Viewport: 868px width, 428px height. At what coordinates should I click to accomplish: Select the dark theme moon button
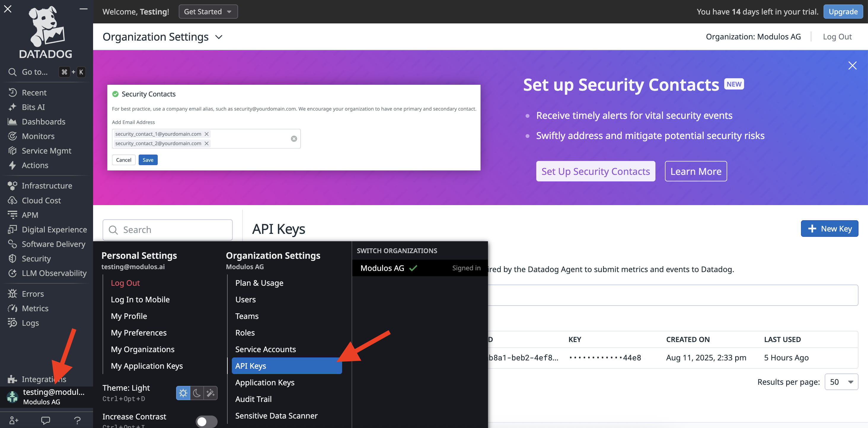click(197, 393)
